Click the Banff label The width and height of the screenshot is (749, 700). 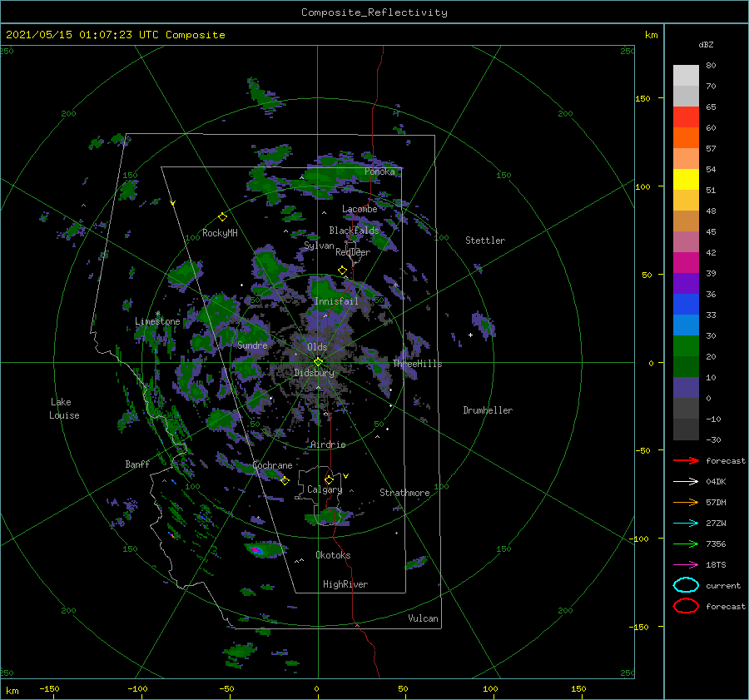point(137,464)
